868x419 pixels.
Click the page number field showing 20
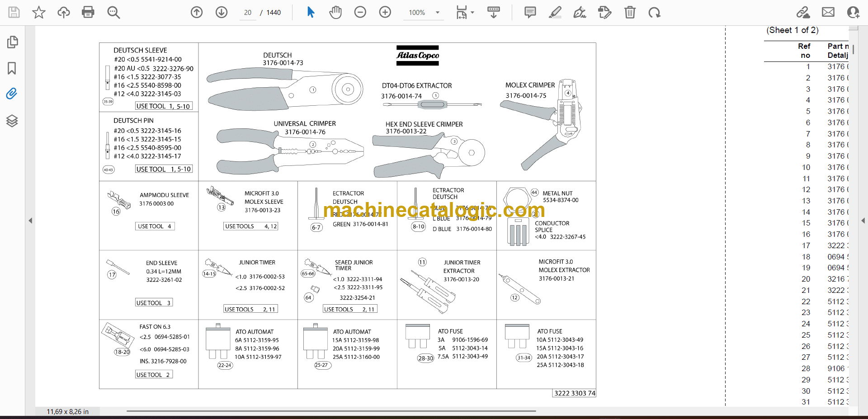click(x=248, y=13)
